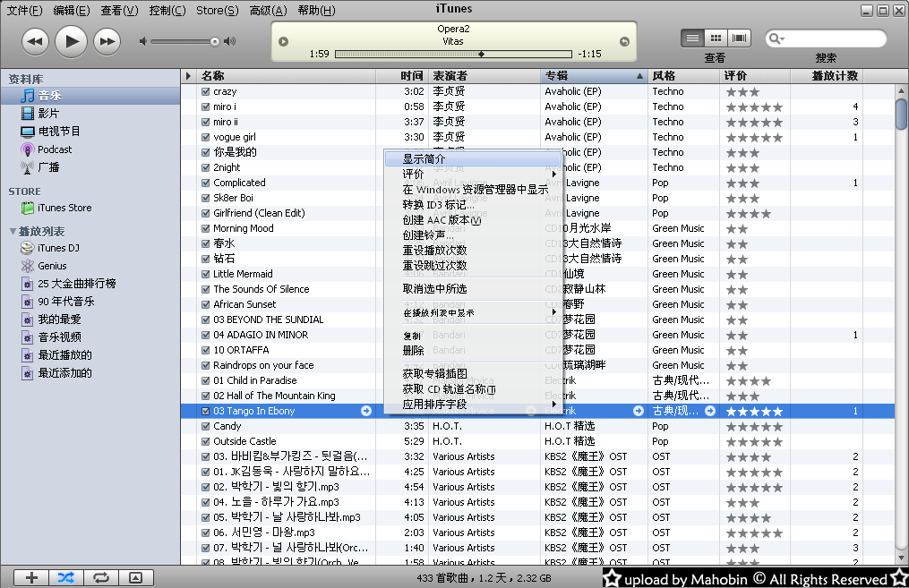Screen dimensions: 909x588
Task: Choose 显示简介 in context menu
Action: (473, 158)
